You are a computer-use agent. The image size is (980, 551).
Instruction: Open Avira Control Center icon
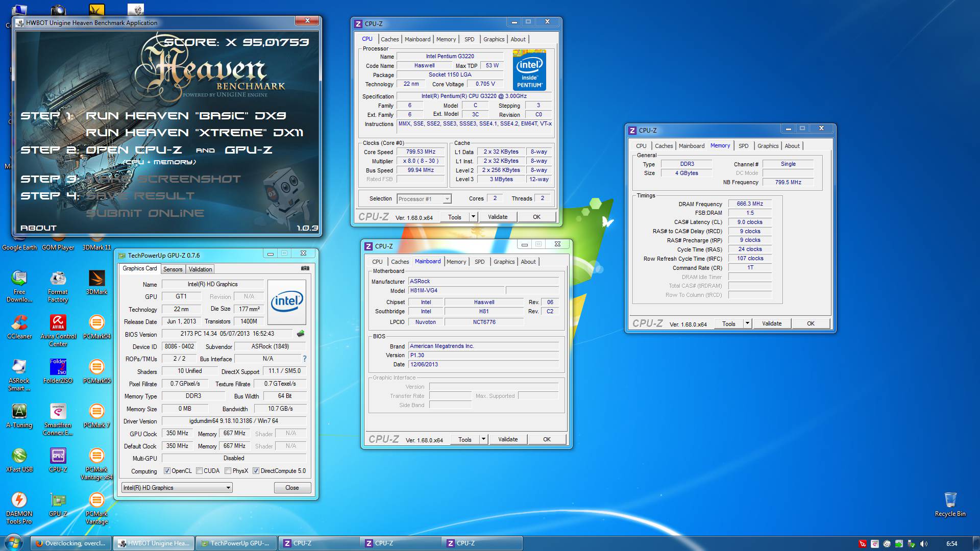tap(58, 331)
